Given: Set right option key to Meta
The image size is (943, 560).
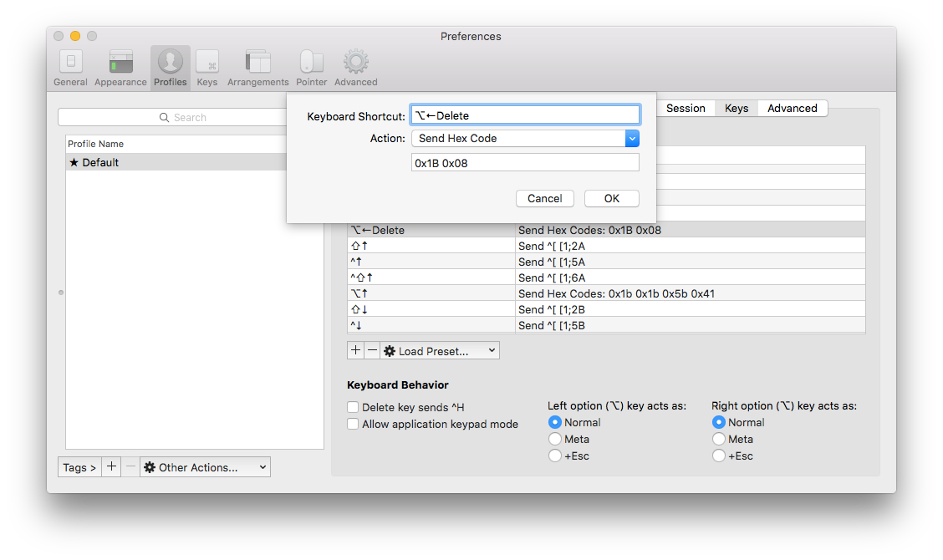Looking at the screenshot, I should click(x=718, y=439).
